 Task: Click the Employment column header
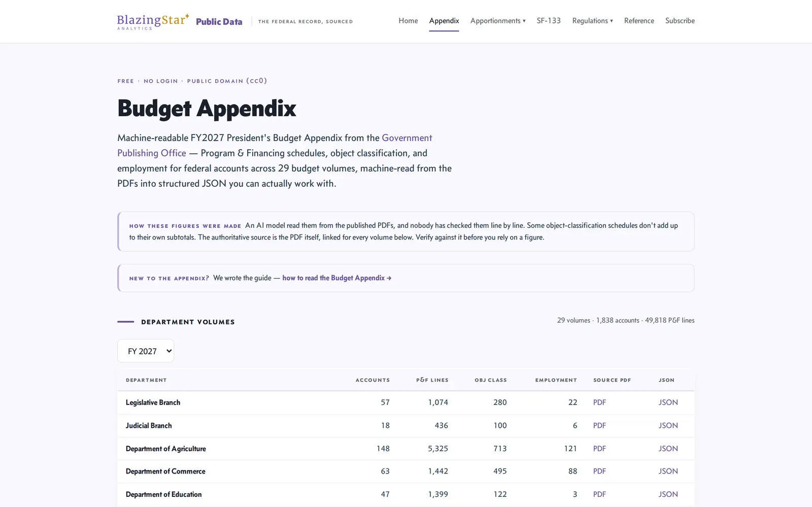click(556, 380)
